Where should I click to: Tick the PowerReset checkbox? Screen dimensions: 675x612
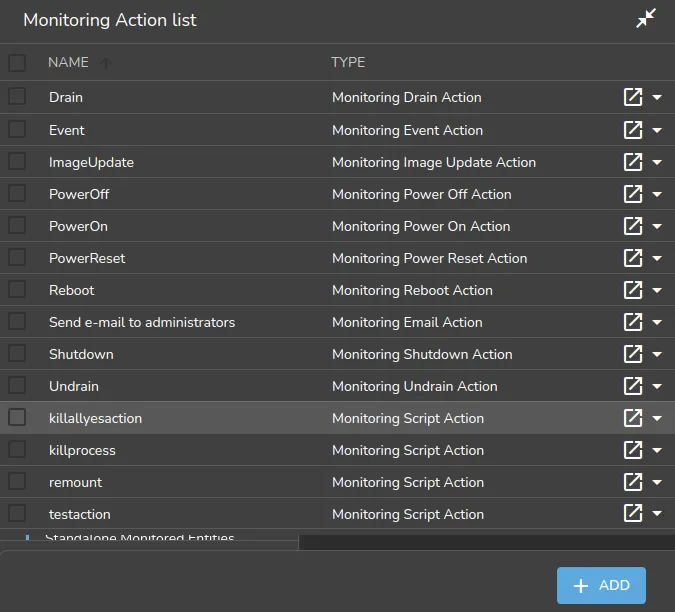pos(17,257)
